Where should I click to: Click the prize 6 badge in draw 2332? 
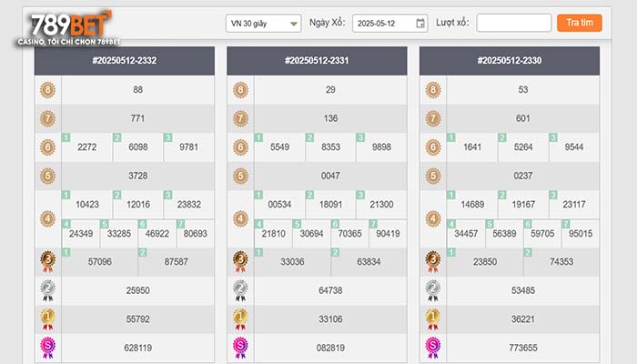47,147
